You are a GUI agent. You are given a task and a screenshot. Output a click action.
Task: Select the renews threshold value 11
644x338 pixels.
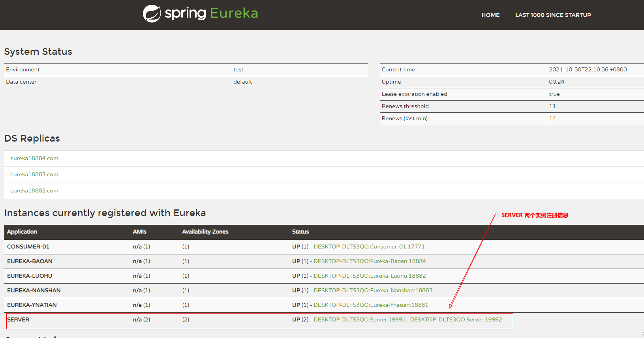(552, 106)
